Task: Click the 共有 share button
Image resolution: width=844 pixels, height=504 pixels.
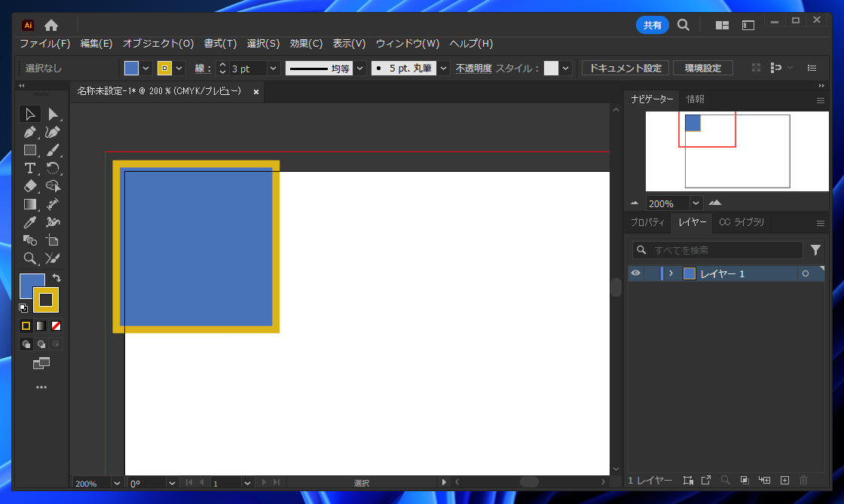Action: (652, 25)
